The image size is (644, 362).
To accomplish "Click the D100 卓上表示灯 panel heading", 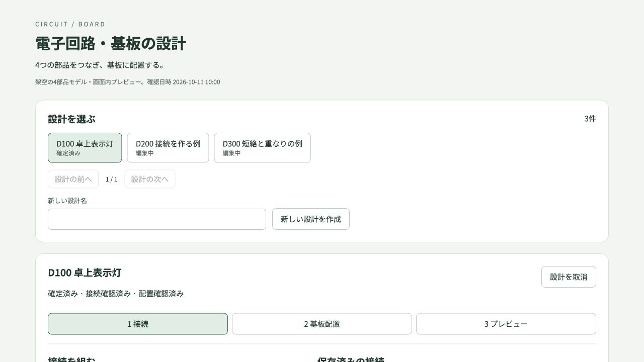I will click(85, 273).
